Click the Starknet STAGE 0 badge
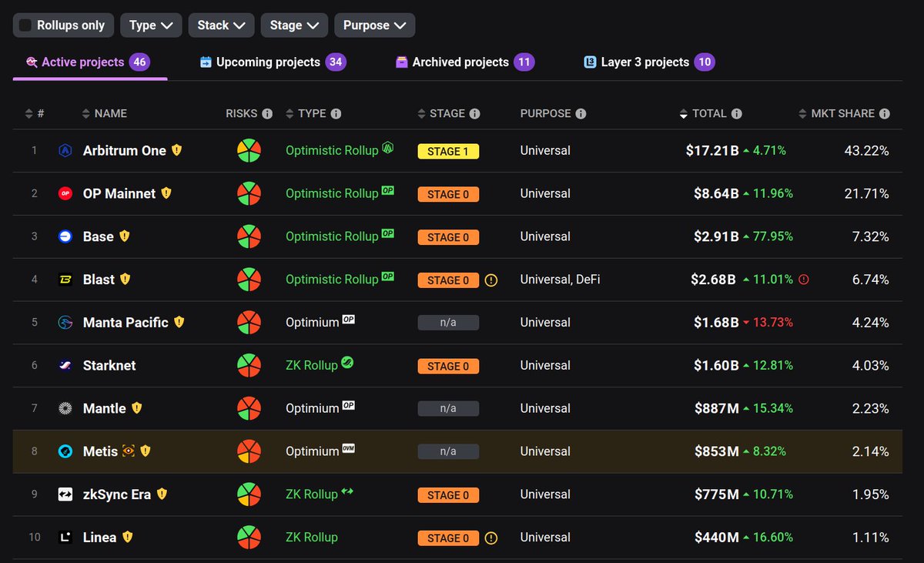 [448, 367]
